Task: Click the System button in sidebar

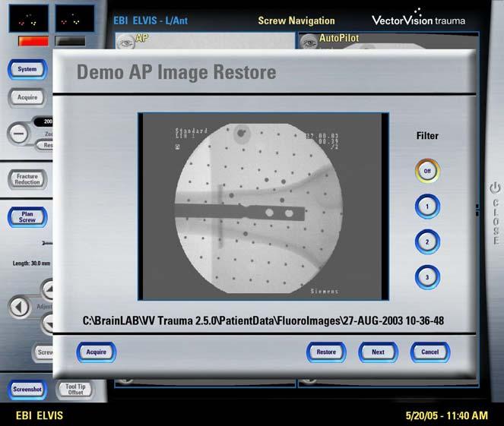Action: 27,69
